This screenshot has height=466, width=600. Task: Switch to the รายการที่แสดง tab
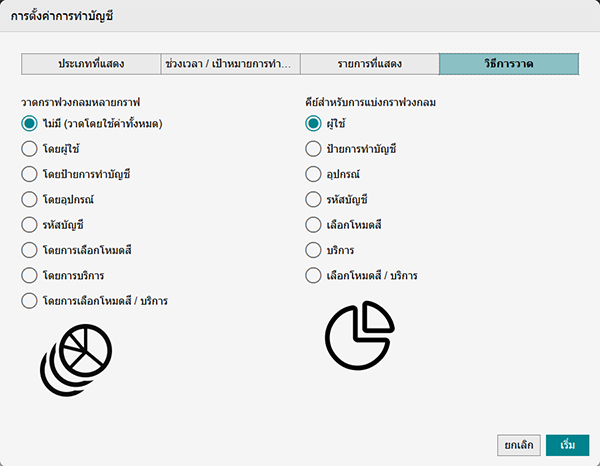point(369,64)
